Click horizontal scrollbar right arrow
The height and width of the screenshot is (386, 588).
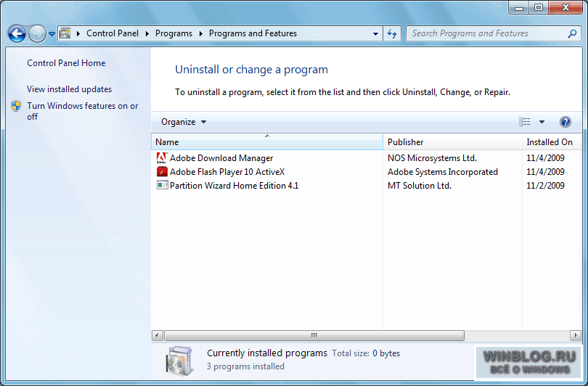click(x=575, y=335)
